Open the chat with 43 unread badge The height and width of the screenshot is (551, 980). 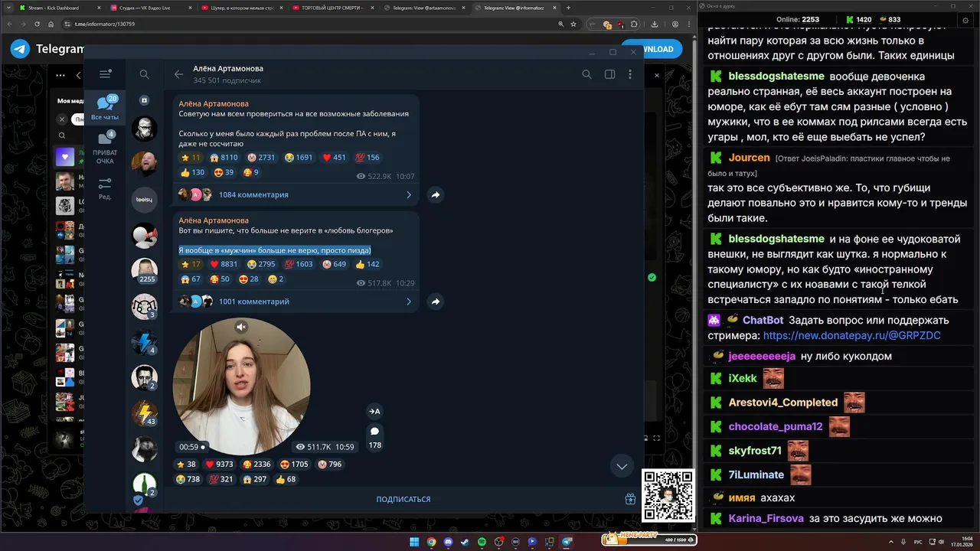[144, 413]
